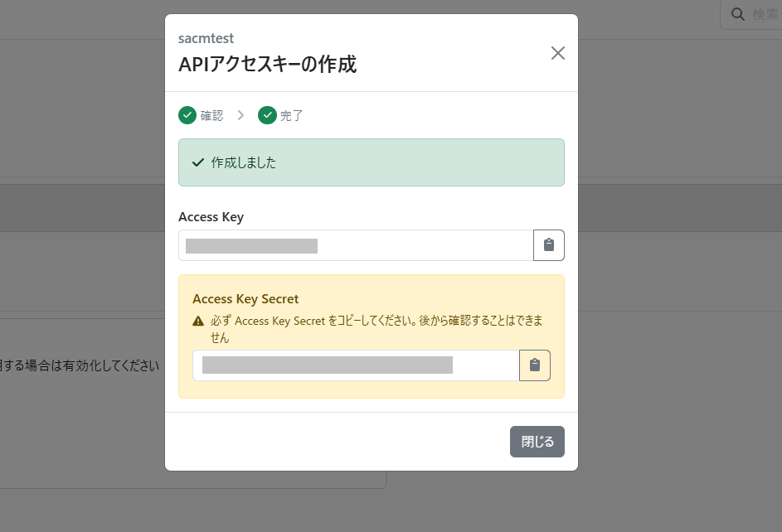Focus the Access Key Secret text field

355,365
